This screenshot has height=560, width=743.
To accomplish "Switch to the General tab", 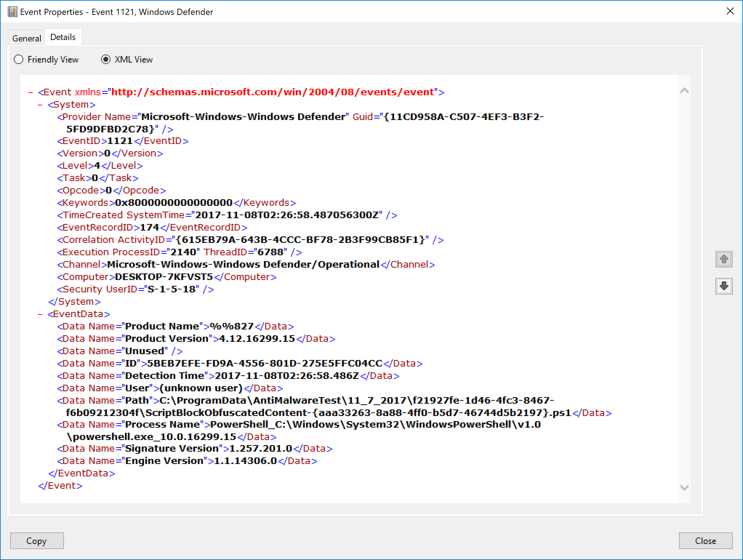I will tap(27, 38).
